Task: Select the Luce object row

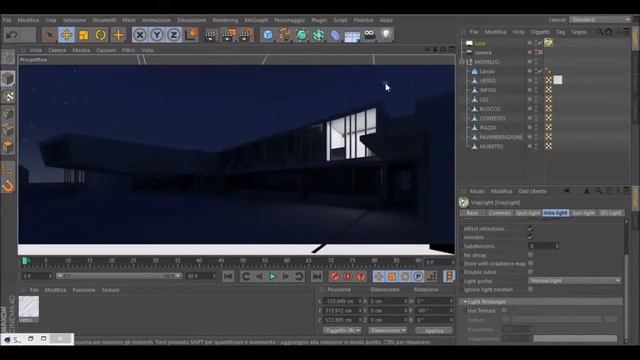Action: tap(480, 43)
